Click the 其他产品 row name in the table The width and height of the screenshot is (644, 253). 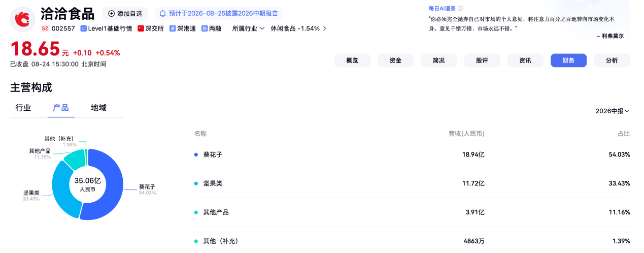pos(216,212)
